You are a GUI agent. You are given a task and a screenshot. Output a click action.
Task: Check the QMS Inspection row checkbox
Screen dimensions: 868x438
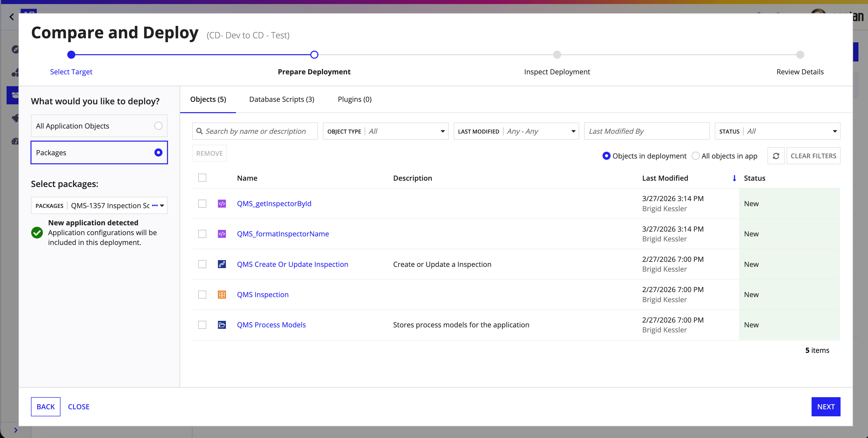tap(202, 294)
